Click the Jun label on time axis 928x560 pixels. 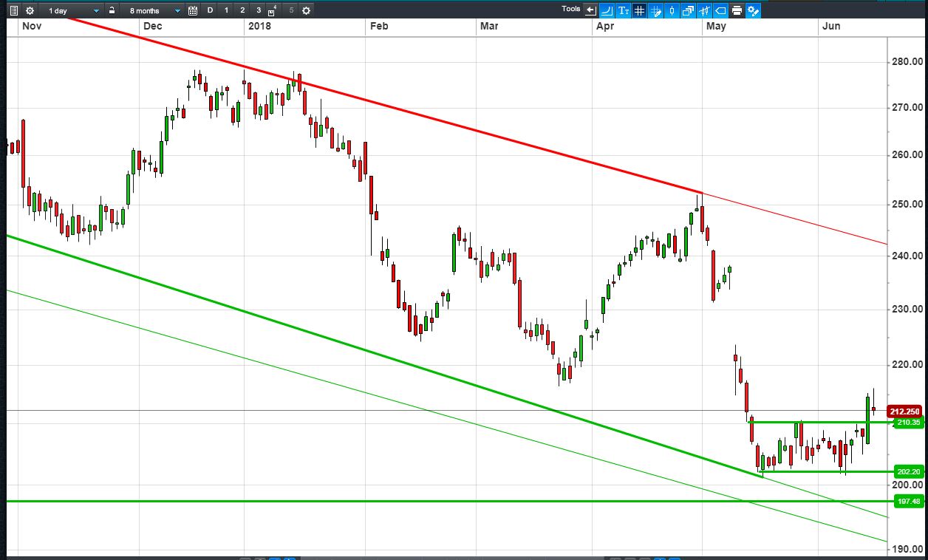(831, 27)
